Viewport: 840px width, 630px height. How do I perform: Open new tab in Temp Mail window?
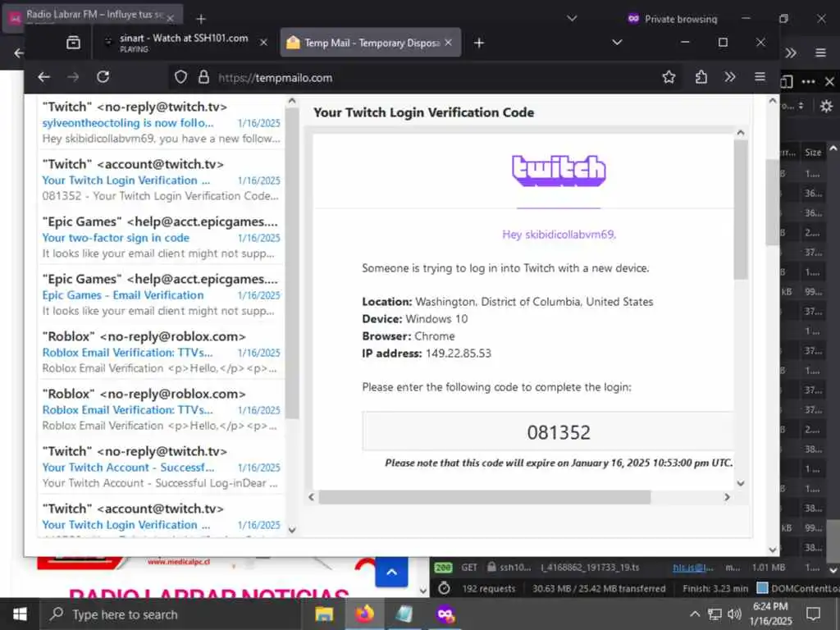point(479,43)
